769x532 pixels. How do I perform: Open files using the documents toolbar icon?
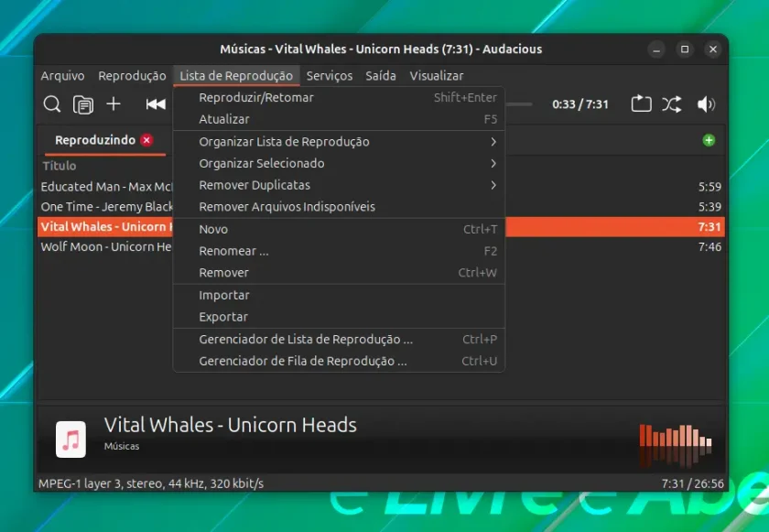click(83, 104)
